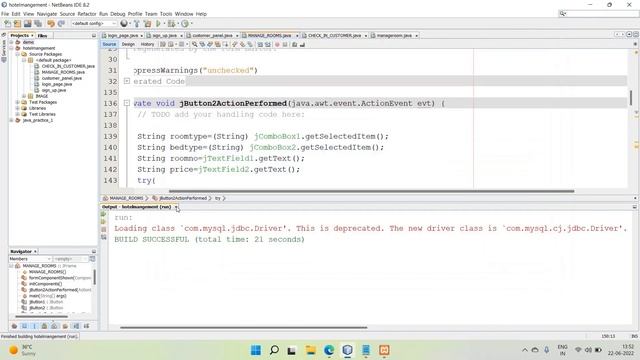640x360 pixels.
Task: Click the red Start Macro Recording icon
Action: click(277, 44)
